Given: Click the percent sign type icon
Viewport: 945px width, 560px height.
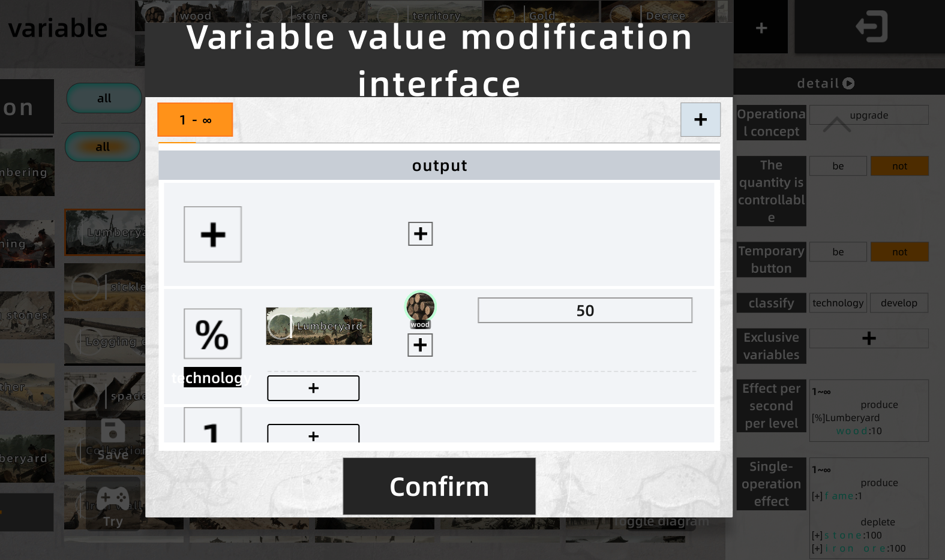Looking at the screenshot, I should [x=212, y=334].
